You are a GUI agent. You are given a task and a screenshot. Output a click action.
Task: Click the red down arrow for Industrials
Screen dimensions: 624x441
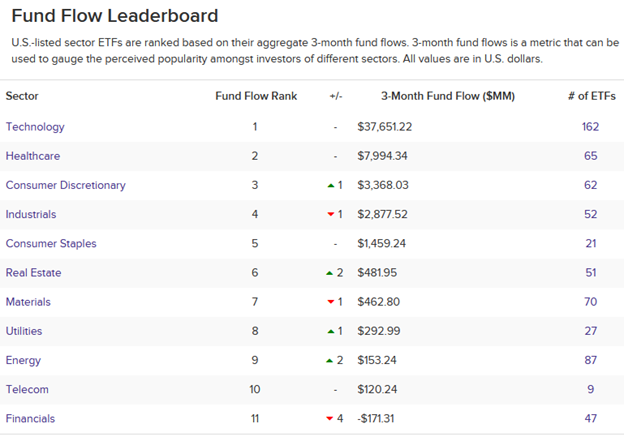[329, 214]
